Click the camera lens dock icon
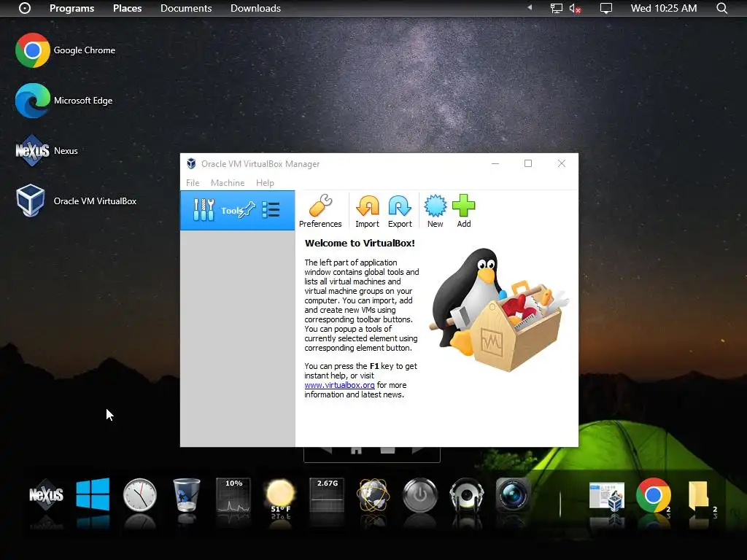747x560 pixels. pos(513,495)
